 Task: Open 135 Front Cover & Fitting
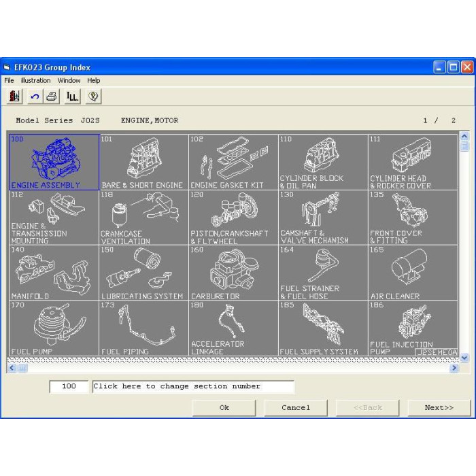pyautogui.click(x=413, y=218)
